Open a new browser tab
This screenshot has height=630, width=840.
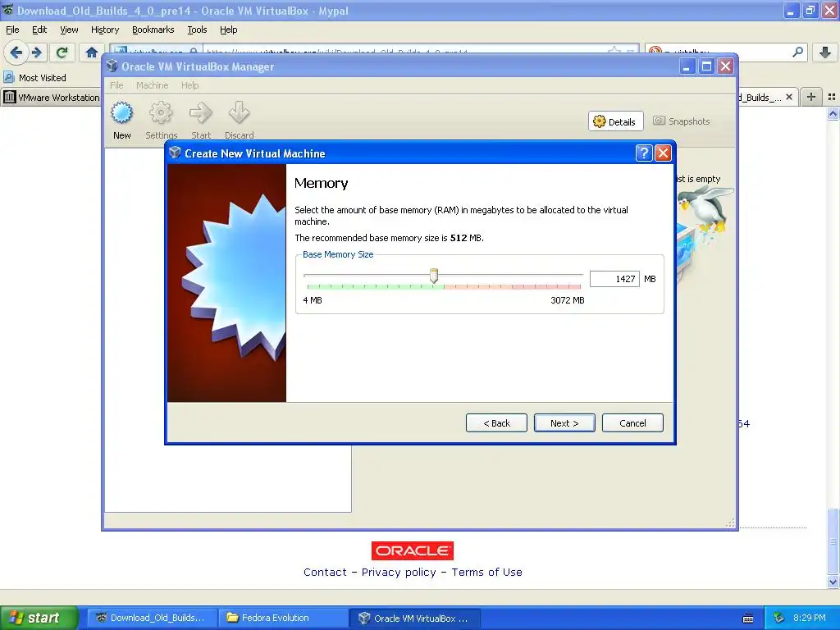[x=811, y=97]
